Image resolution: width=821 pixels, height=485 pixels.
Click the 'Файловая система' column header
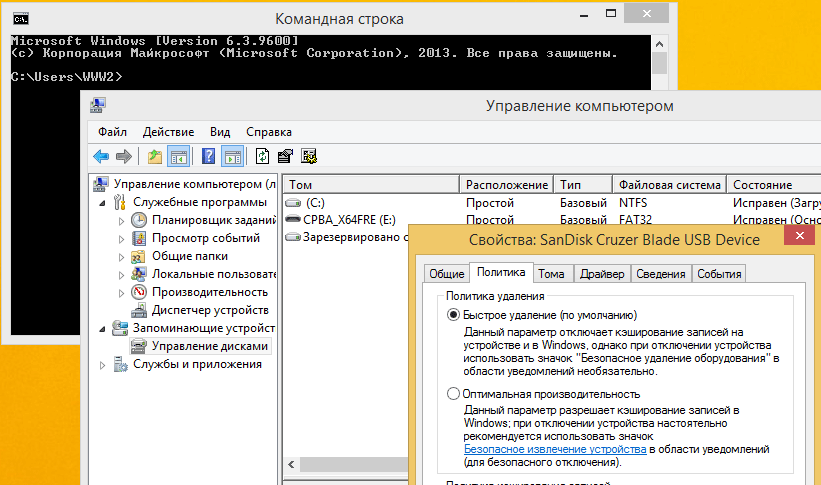click(x=669, y=185)
